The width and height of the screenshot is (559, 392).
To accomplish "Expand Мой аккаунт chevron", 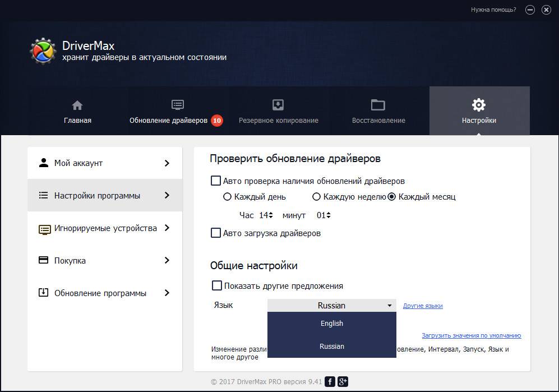I will click(167, 163).
